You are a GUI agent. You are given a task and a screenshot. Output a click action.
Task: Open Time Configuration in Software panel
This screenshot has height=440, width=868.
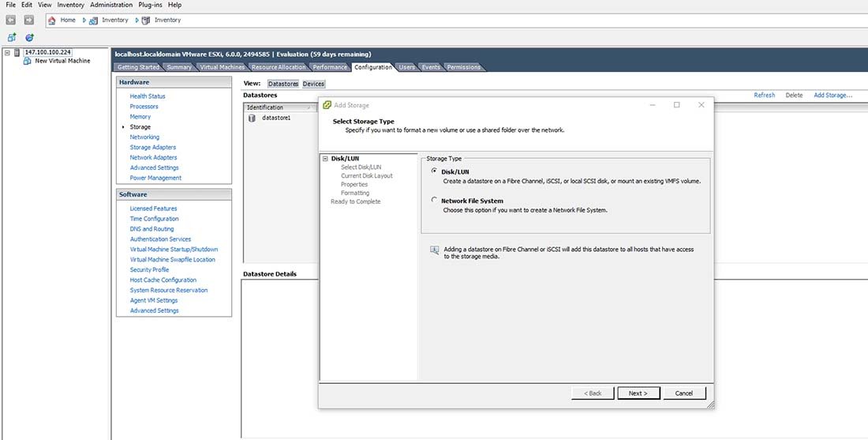pos(154,218)
